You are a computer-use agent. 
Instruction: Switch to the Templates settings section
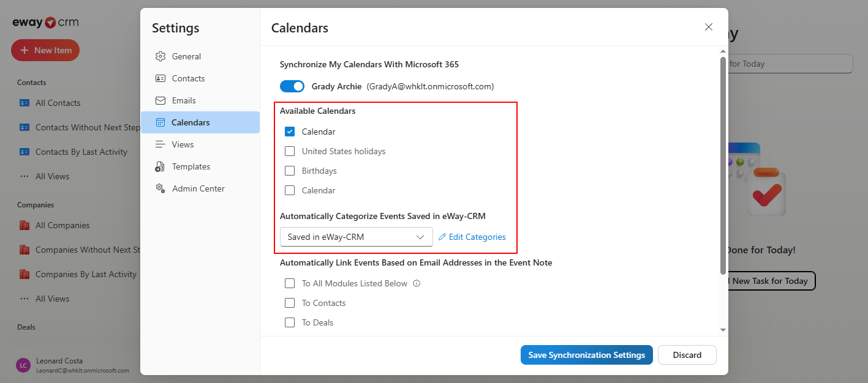pyautogui.click(x=200, y=166)
